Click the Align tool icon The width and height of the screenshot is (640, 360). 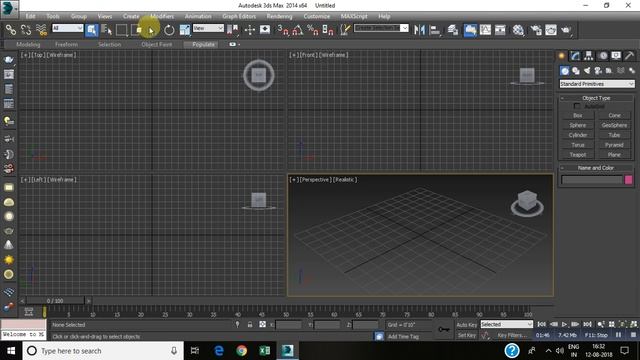coord(435,30)
